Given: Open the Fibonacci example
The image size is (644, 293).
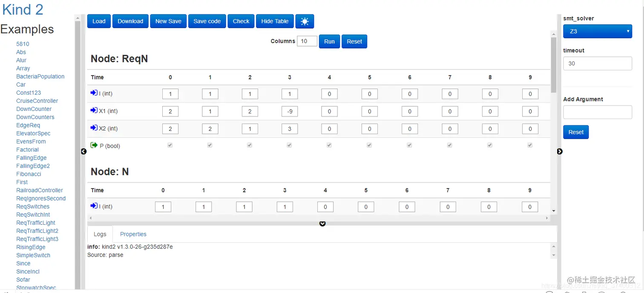Looking at the screenshot, I should point(29,174).
